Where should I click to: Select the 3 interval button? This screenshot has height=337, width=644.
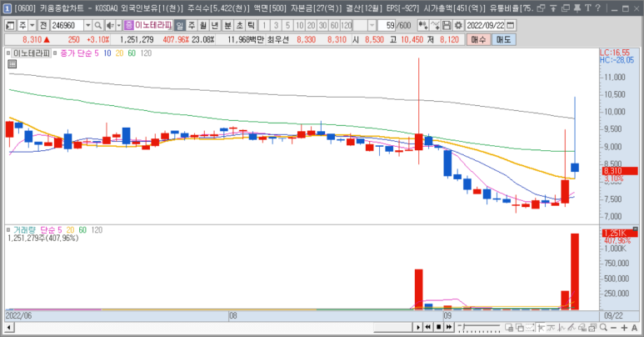click(276, 26)
